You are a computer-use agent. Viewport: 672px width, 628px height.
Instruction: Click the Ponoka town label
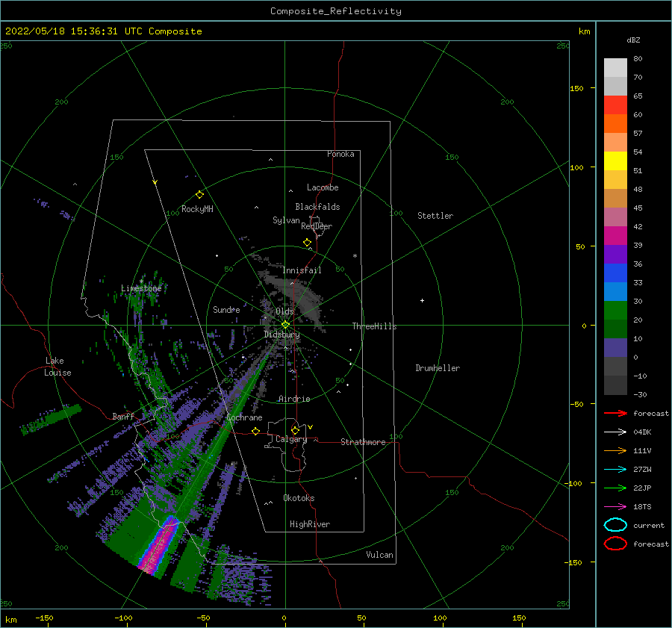coord(340,154)
